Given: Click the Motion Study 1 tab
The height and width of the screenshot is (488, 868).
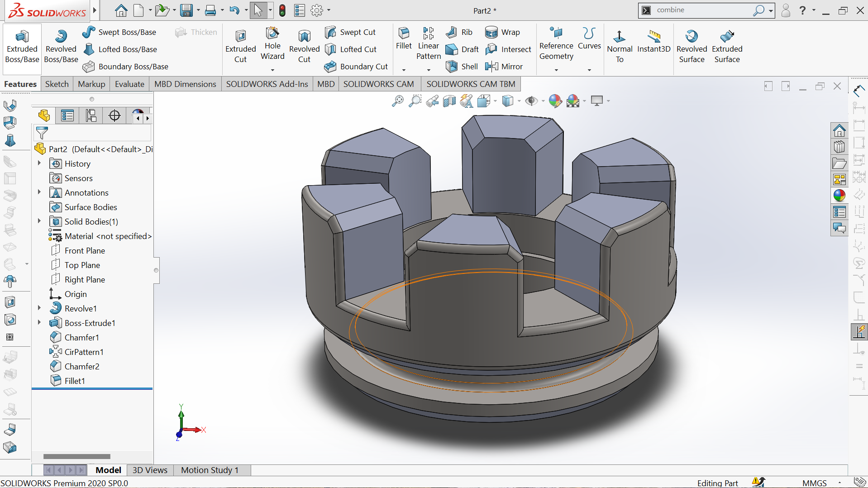Looking at the screenshot, I should [x=210, y=470].
